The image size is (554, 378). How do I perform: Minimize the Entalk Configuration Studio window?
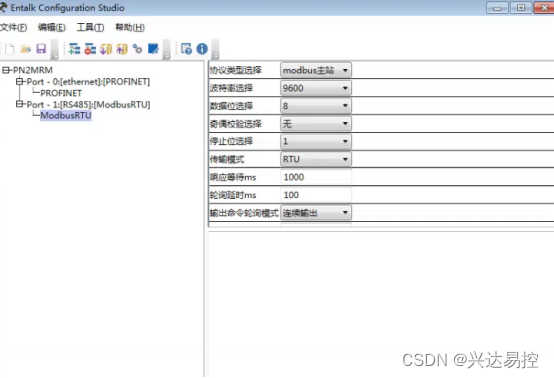pyautogui.click(x=497, y=8)
